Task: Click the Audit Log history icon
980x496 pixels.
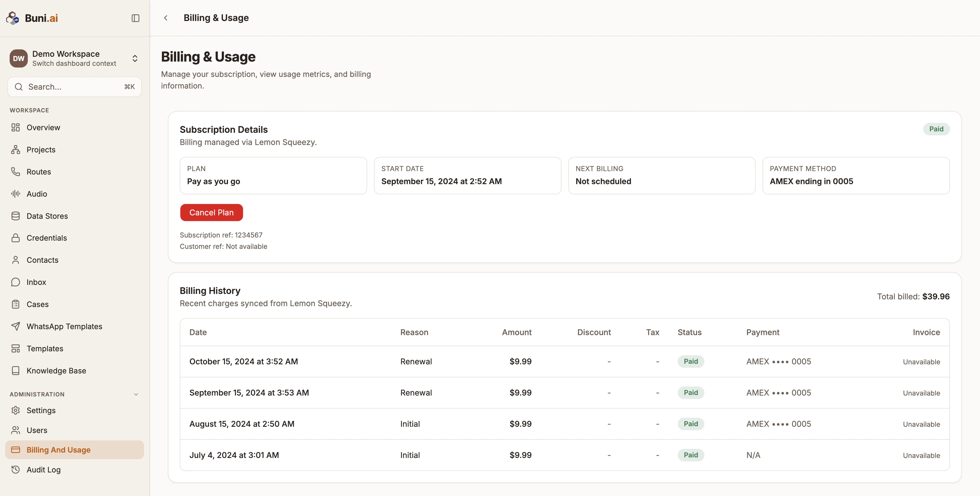Action: 16,469
